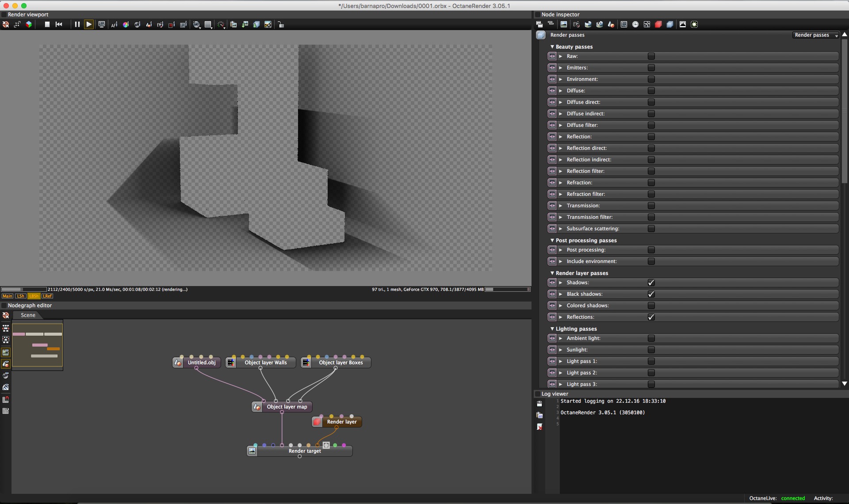Click the red render layer cube icon

658,24
